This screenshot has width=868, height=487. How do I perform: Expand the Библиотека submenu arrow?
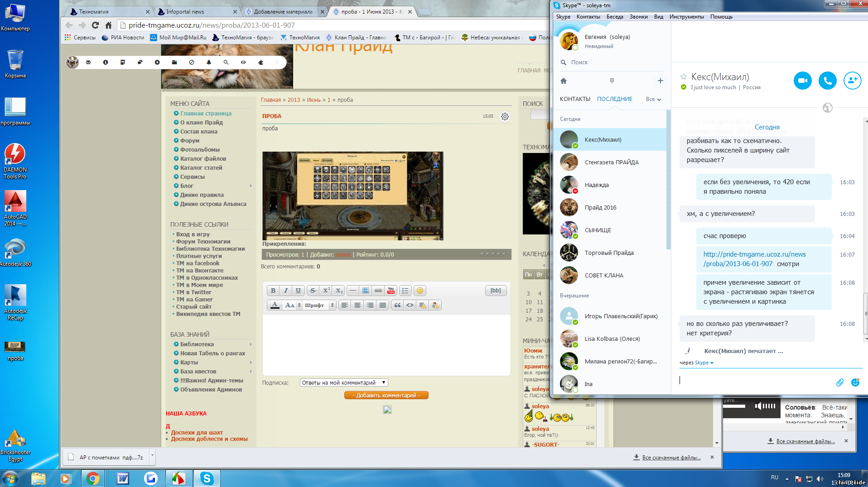pyautogui.click(x=251, y=344)
